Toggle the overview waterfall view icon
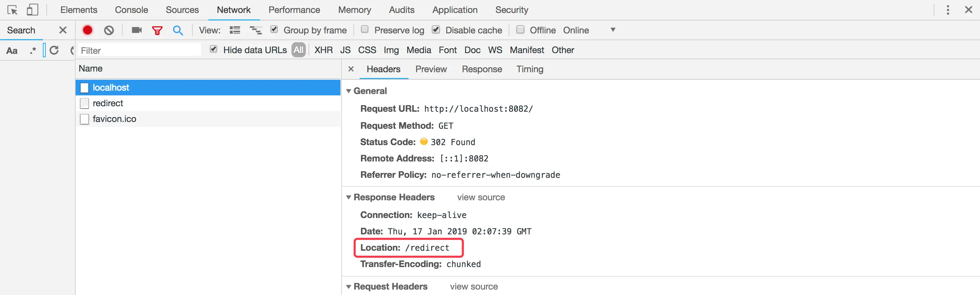980x295 pixels. point(256,30)
